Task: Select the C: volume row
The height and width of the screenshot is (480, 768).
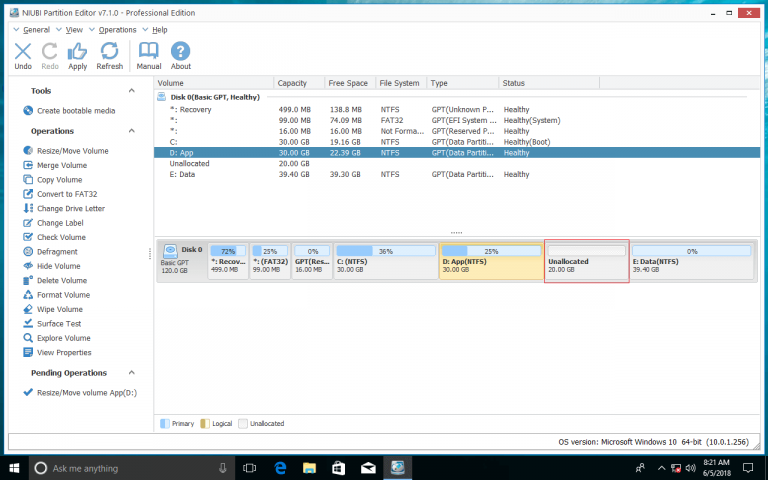Action: point(457,142)
